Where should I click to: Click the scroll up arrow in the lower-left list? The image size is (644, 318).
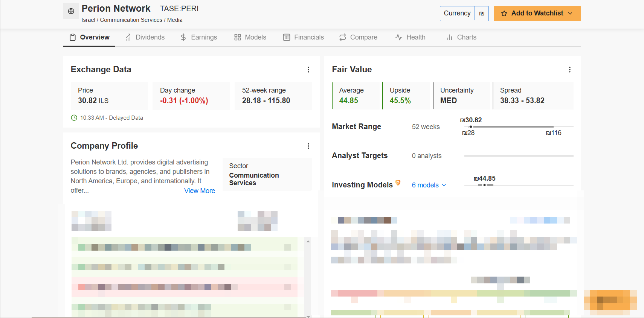(x=308, y=242)
